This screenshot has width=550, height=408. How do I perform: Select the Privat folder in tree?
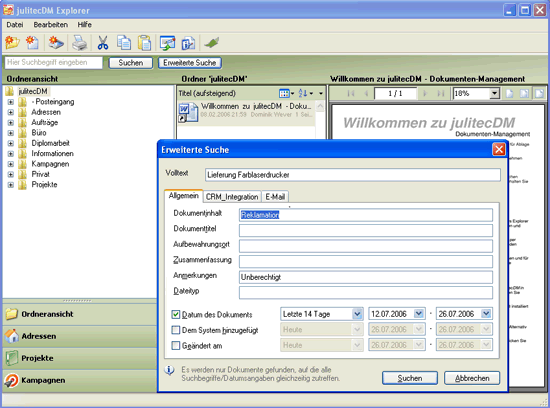tap(40, 174)
